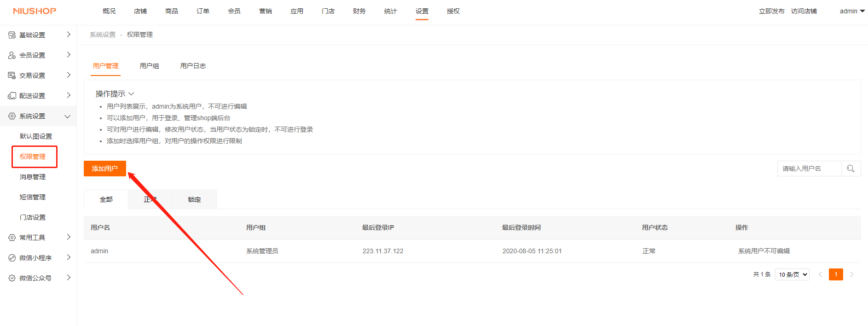Open 门店 in top navigation
The image size is (868, 326).
pos(328,11)
